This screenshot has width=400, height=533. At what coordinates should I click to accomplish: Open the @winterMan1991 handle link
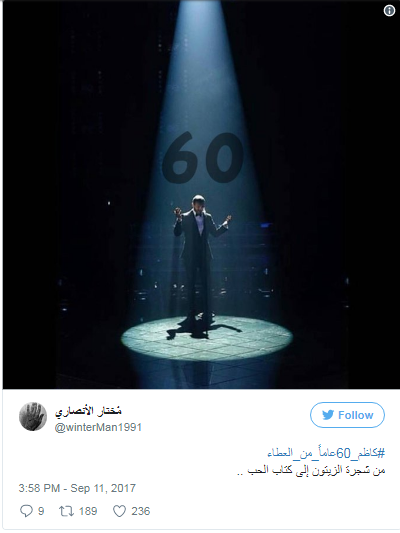[98, 427]
